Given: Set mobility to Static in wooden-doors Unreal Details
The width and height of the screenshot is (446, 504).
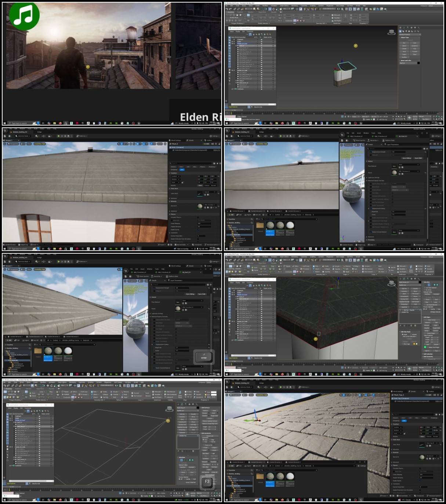Looking at the screenshot, I should [200, 185].
